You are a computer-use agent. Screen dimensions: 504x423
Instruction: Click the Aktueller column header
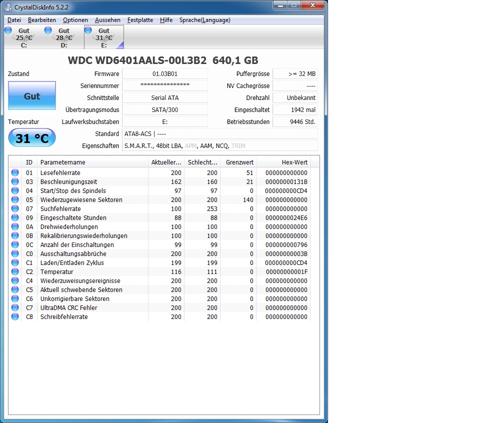tap(166, 162)
